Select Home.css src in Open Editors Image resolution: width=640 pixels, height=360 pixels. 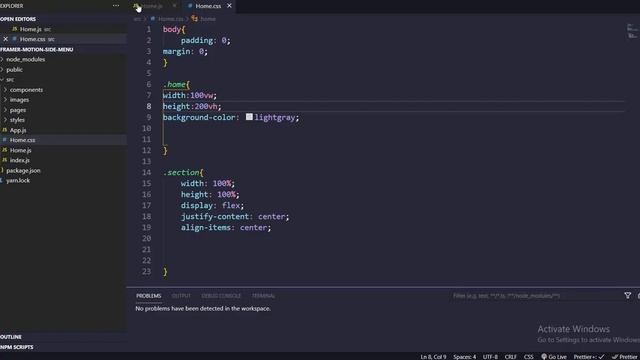[37, 39]
